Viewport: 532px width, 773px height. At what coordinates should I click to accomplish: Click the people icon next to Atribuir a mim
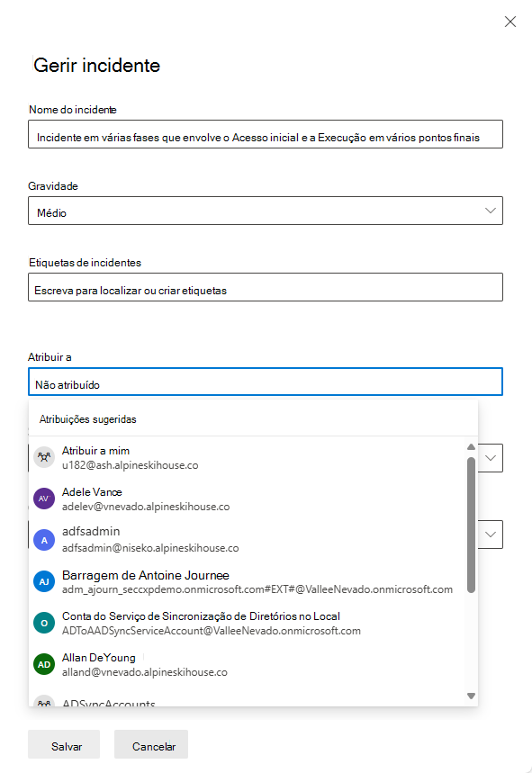point(44,456)
